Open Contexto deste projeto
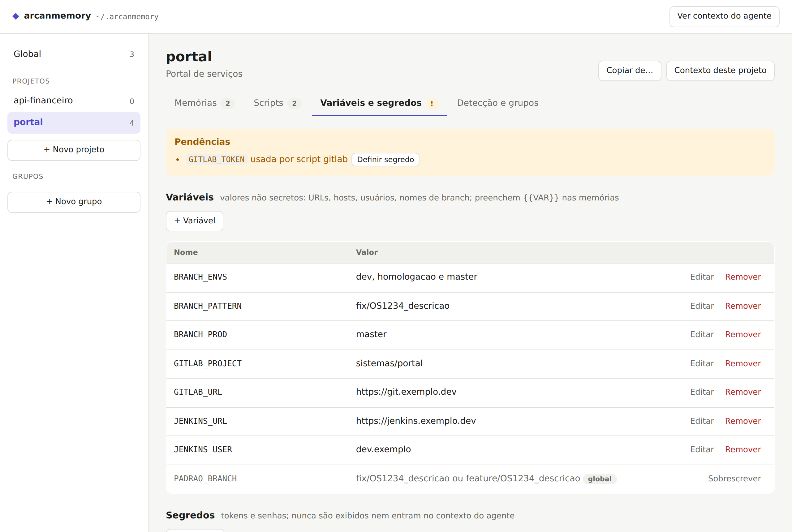Image resolution: width=792 pixels, height=532 pixels. 720,71
